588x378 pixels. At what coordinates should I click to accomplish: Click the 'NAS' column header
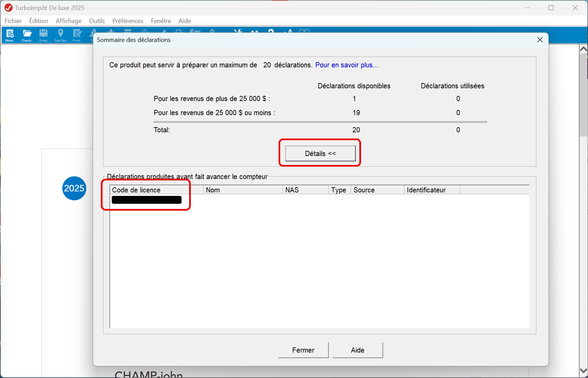pos(306,190)
